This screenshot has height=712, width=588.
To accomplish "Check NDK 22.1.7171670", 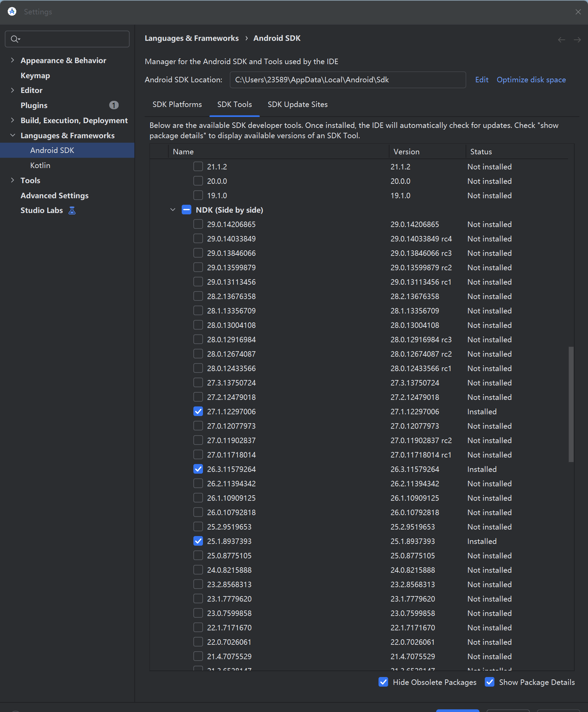I will (x=198, y=628).
